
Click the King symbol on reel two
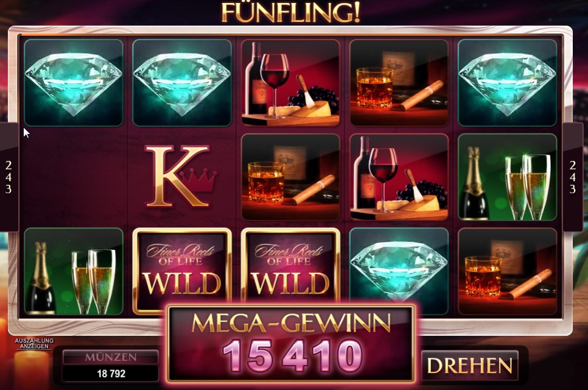(181, 177)
